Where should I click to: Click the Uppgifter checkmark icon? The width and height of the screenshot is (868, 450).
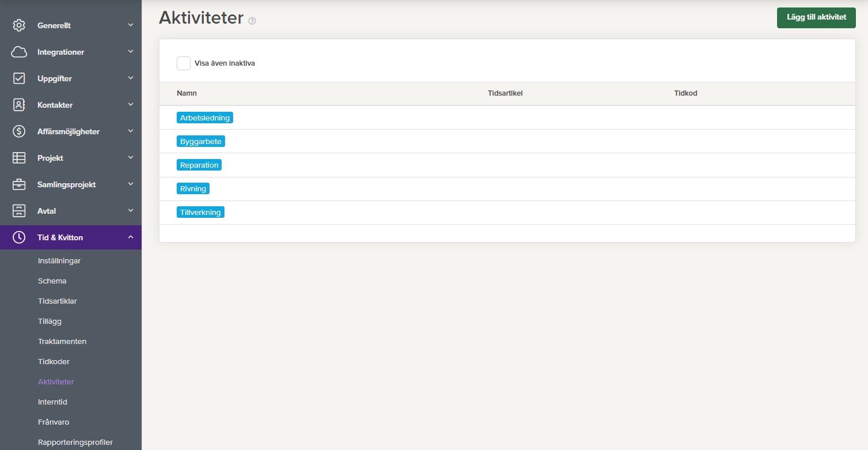(x=19, y=78)
